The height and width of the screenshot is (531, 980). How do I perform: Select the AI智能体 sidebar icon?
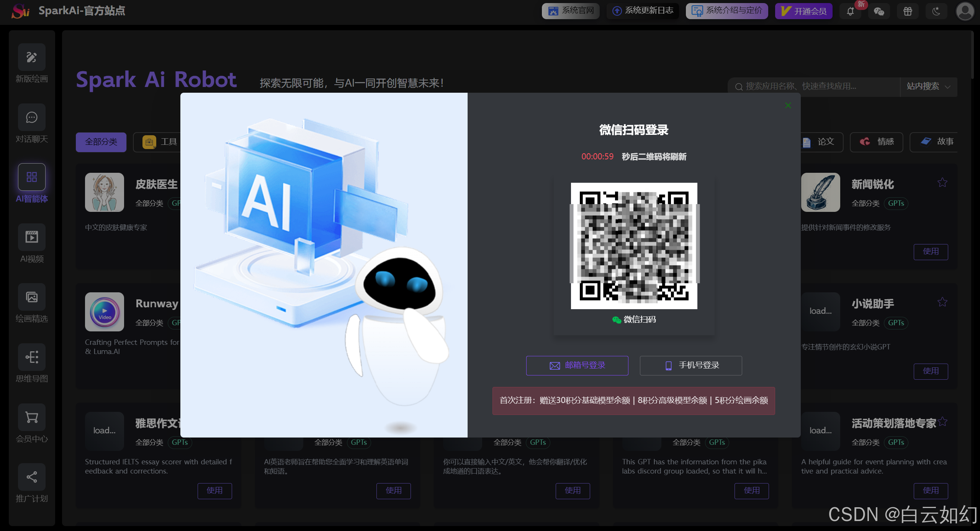coord(31,177)
